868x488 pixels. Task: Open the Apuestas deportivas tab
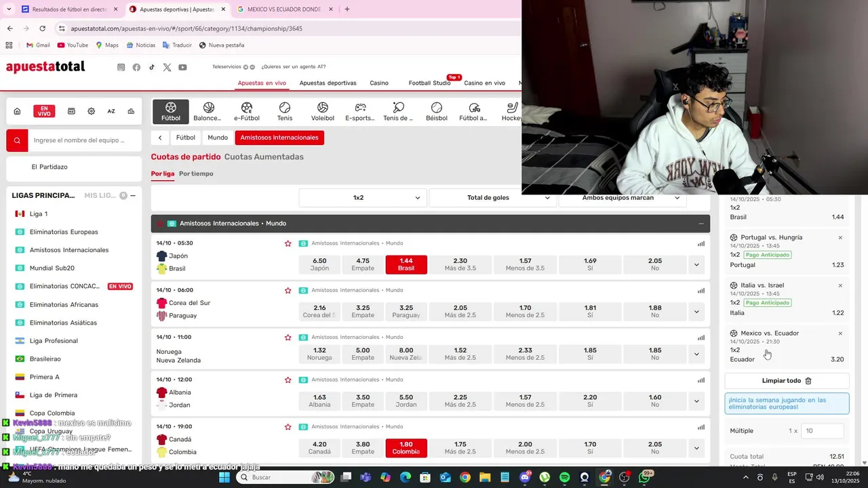(328, 83)
